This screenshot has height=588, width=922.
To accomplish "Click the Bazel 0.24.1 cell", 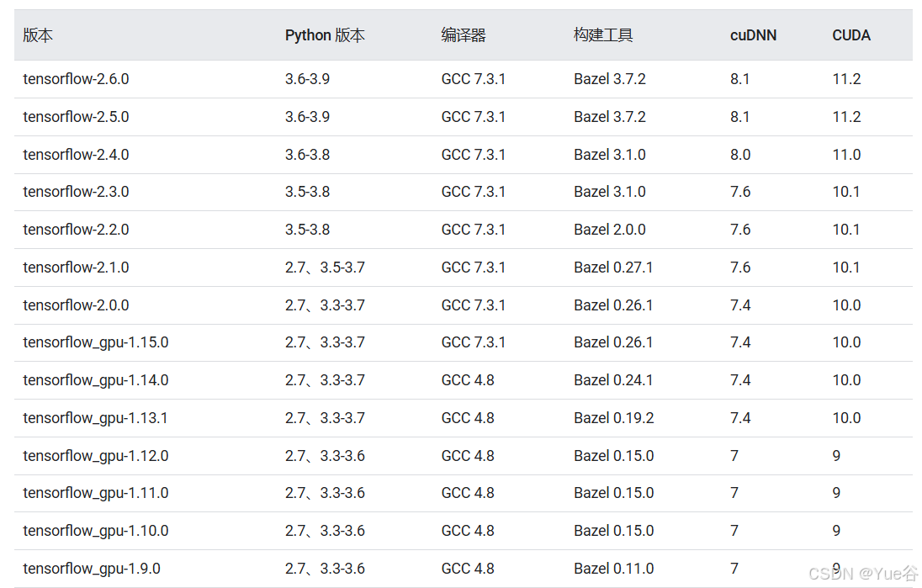I will pyautogui.click(x=613, y=380).
